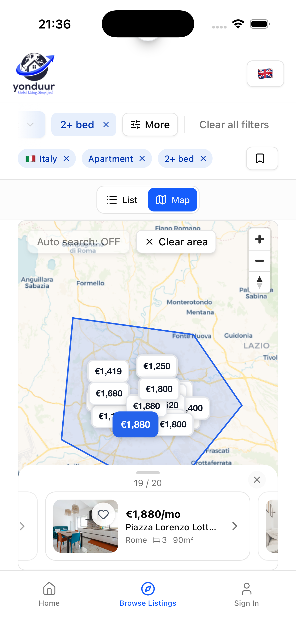Screen dimensions: 296x644
Task: Open the listing details chevron arrow
Action: (235, 526)
